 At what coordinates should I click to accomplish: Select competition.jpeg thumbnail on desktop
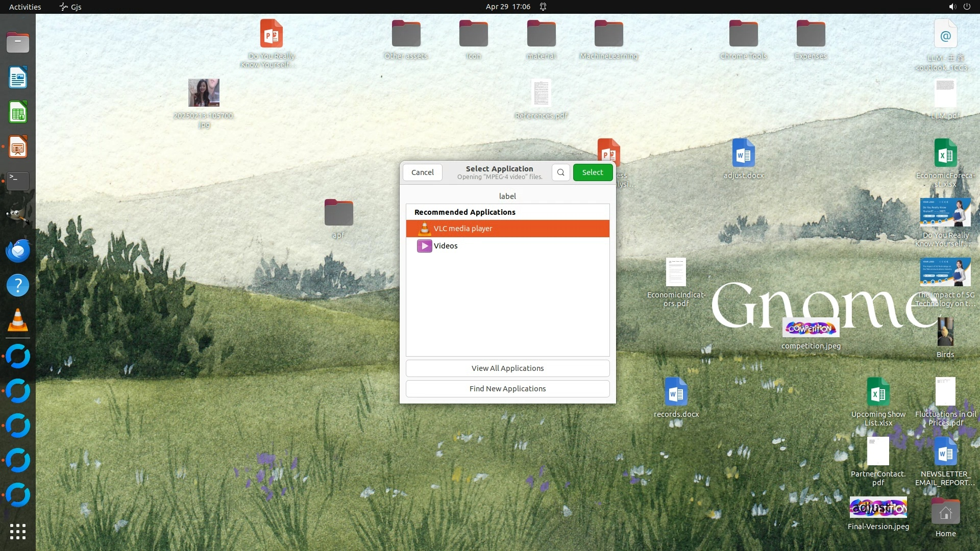pos(811,328)
